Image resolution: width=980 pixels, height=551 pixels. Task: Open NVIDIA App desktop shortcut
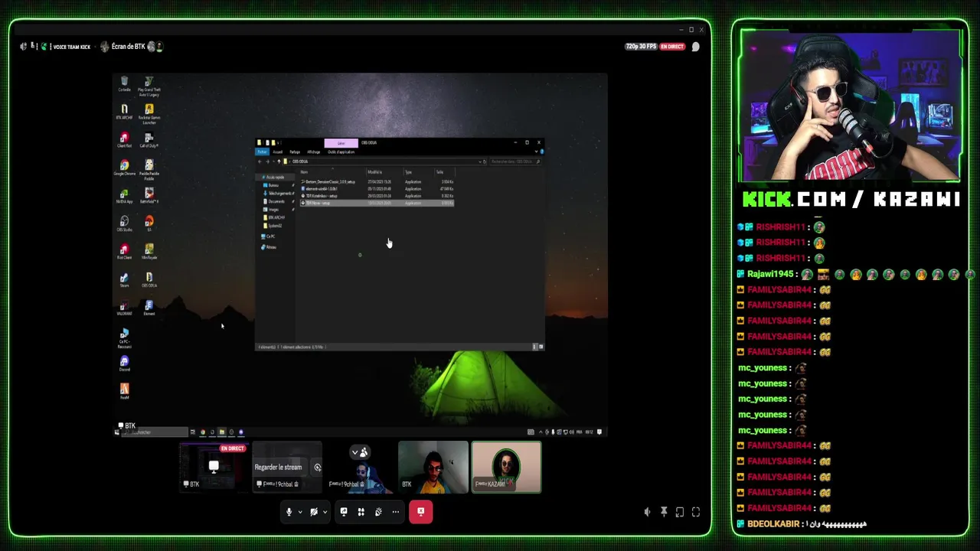click(x=124, y=196)
